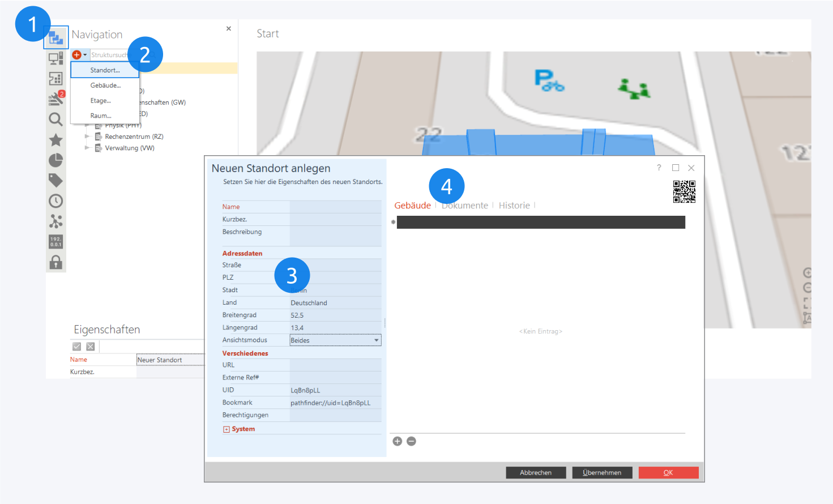833x504 pixels.
Task: Expand the Rechenzentrum (RZ) tree node
Action: 87,136
